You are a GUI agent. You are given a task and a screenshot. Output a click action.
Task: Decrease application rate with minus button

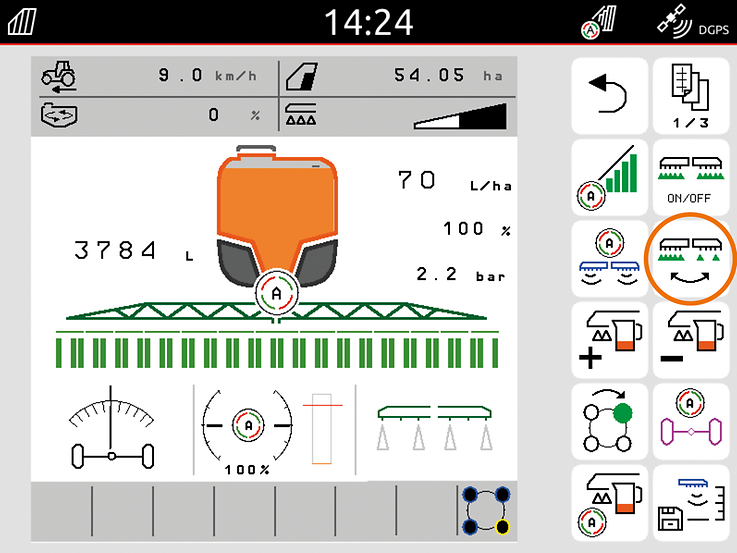coord(691,339)
